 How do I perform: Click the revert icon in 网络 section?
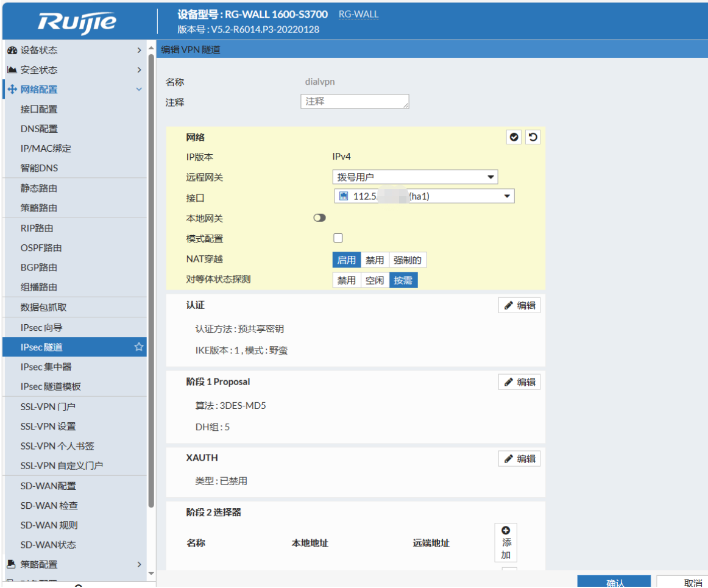(533, 137)
